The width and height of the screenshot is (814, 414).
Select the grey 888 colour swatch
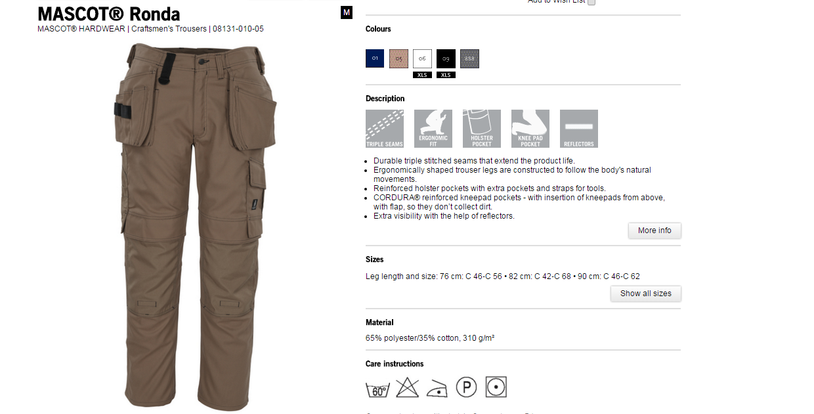(x=469, y=59)
